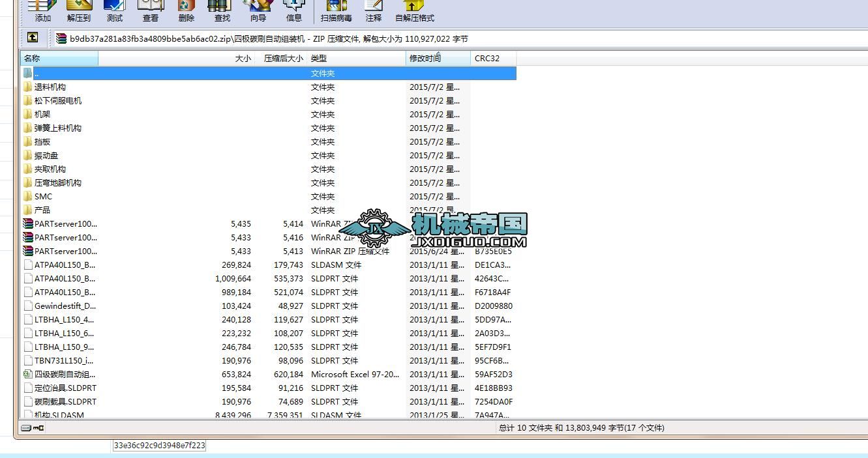Click the drive/key icon in the status bar
Screen dimensions: 868x458
[x=33, y=428]
